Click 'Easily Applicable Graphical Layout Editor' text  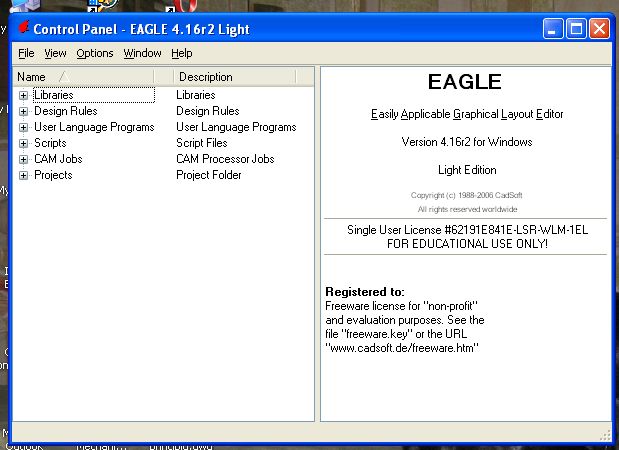click(467, 114)
